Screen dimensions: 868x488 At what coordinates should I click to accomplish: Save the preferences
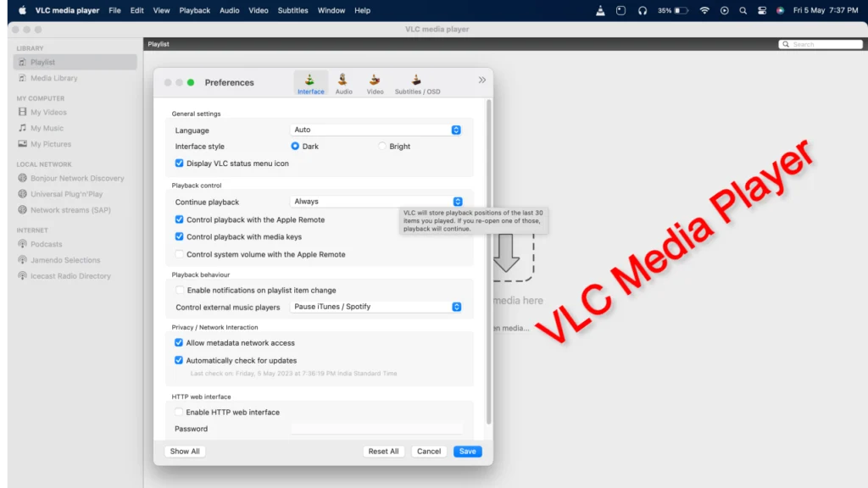point(467,452)
